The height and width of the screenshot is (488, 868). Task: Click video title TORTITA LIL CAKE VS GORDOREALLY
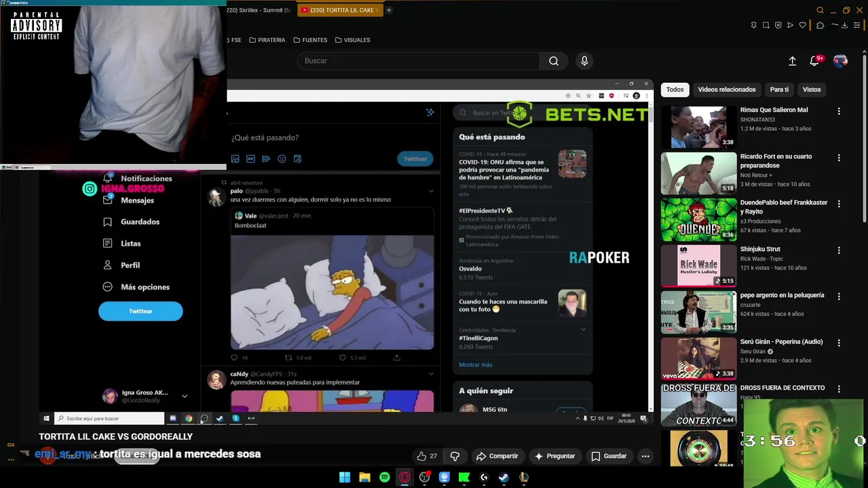(x=116, y=437)
